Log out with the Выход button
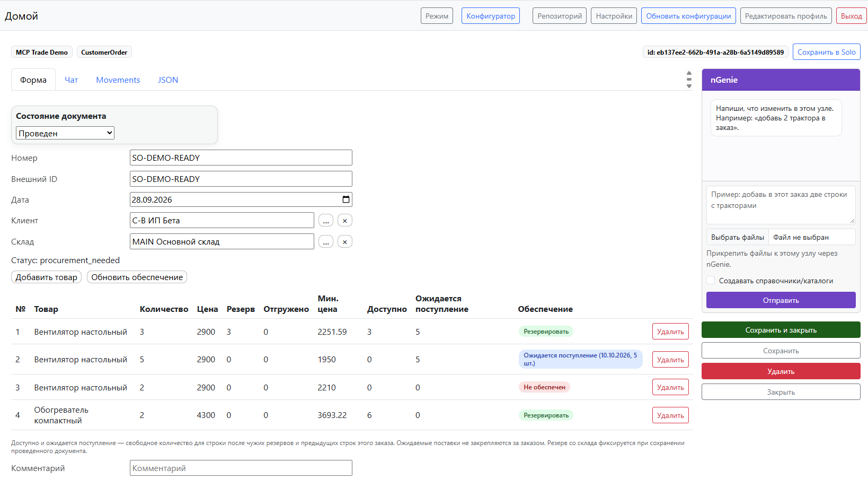868x479 pixels. [852, 16]
